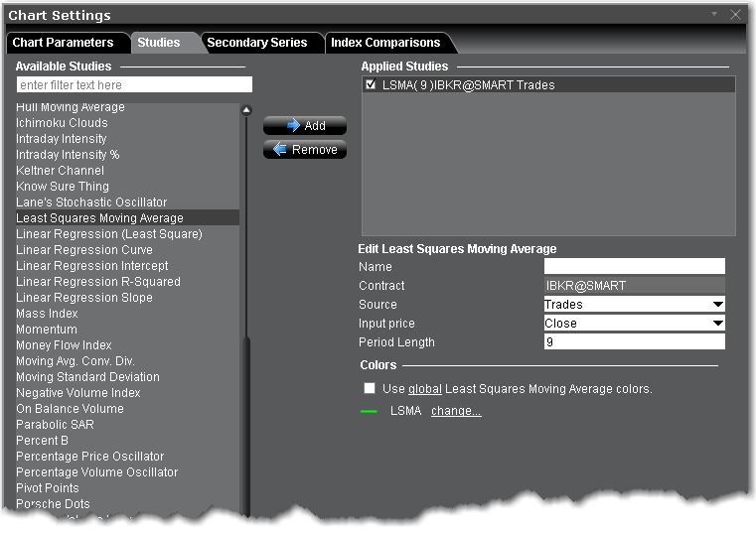Enable use global Least Squares colors checkbox

370,388
